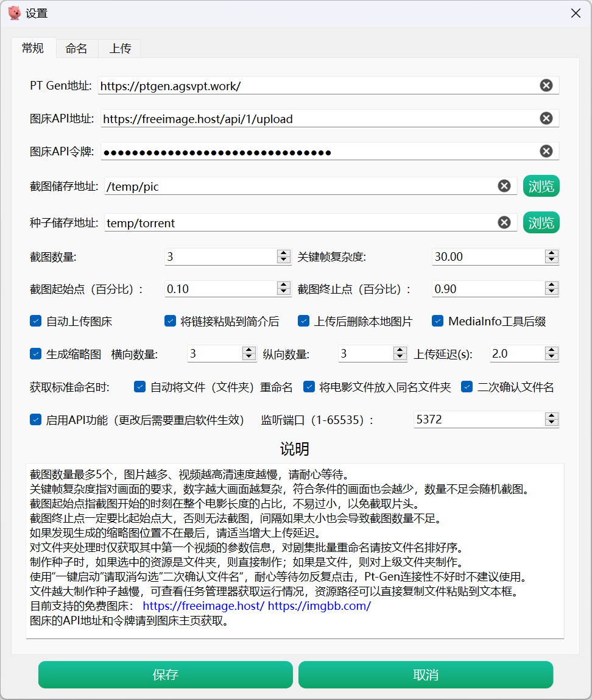
Task: Click the app logo in title bar
Action: coord(14,13)
